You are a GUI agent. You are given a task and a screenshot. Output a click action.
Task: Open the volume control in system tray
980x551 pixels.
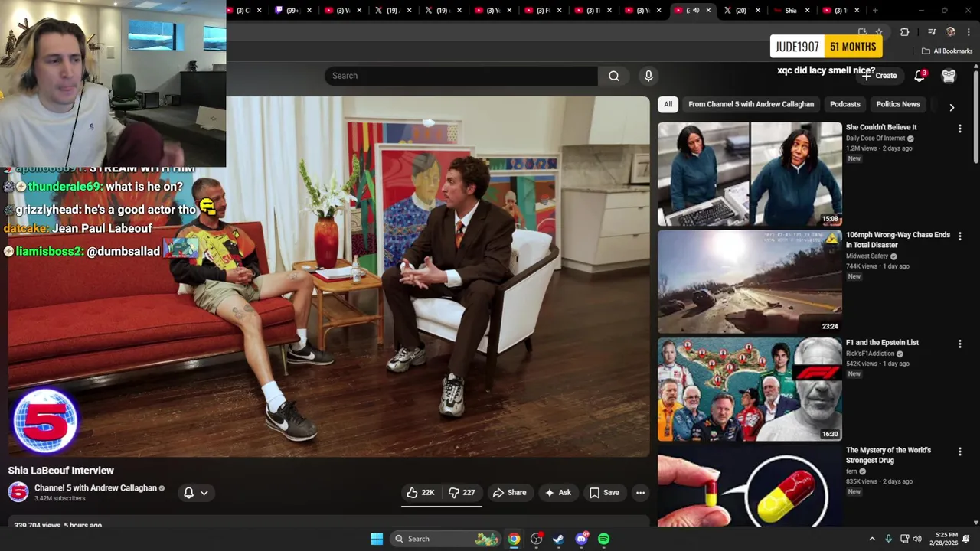click(x=917, y=539)
